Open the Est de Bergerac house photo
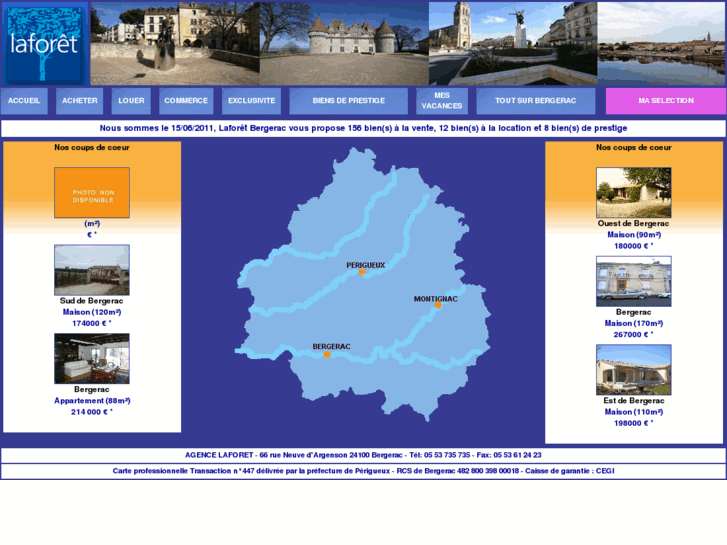This screenshot has width=727, height=545. [x=633, y=370]
